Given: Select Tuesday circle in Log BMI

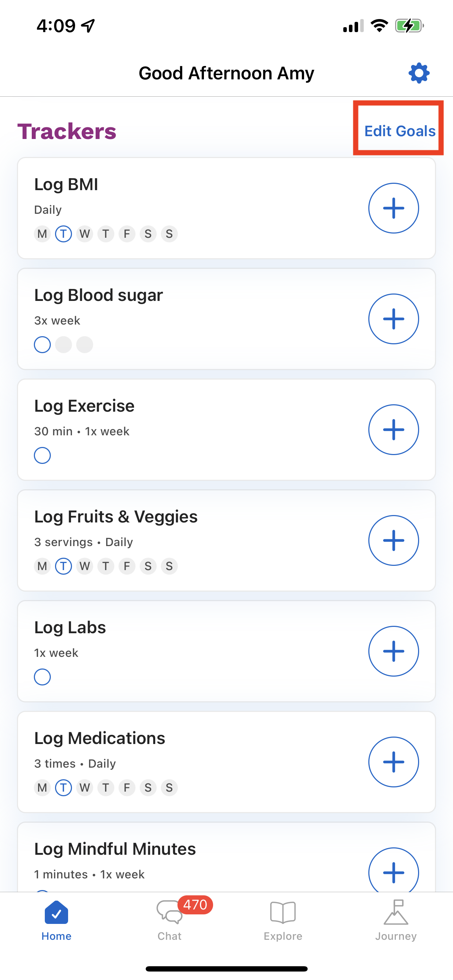Looking at the screenshot, I should click(x=64, y=234).
